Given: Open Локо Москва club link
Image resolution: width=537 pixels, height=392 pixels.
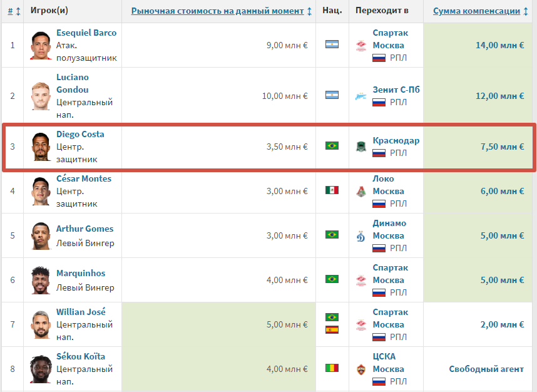Looking at the screenshot, I should [388, 185].
